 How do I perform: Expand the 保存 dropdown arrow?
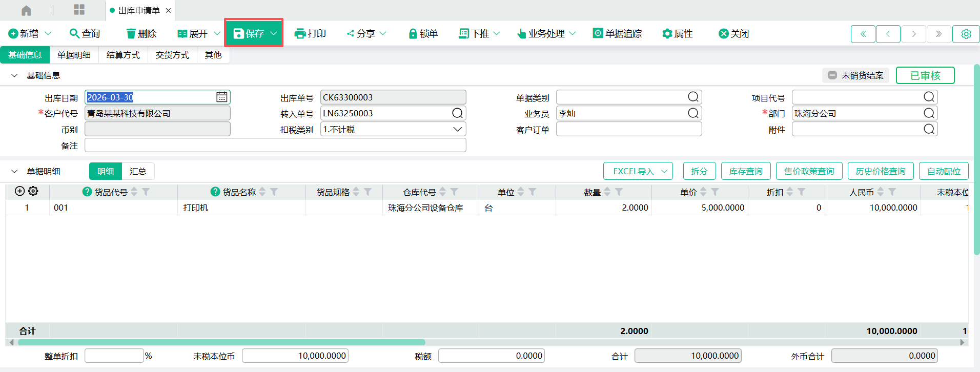[x=274, y=34]
